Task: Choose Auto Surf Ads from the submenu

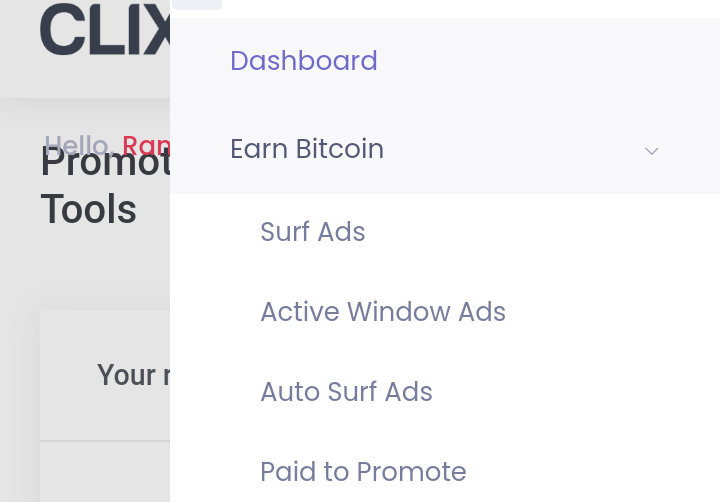Action: pos(346,391)
